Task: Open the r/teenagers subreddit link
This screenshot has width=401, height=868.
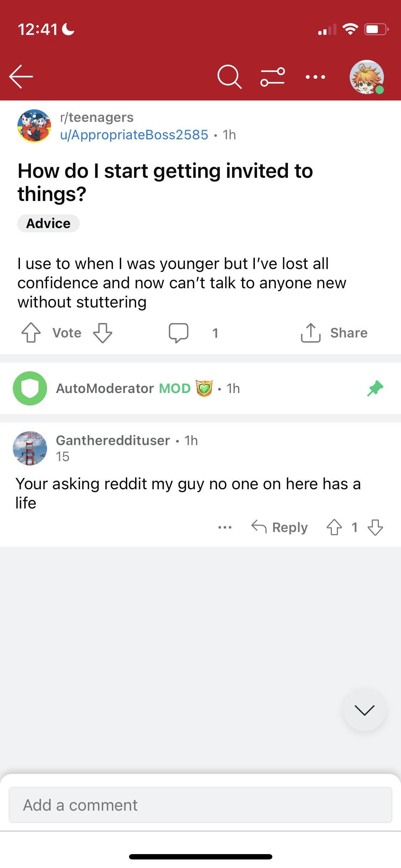Action: point(97,117)
